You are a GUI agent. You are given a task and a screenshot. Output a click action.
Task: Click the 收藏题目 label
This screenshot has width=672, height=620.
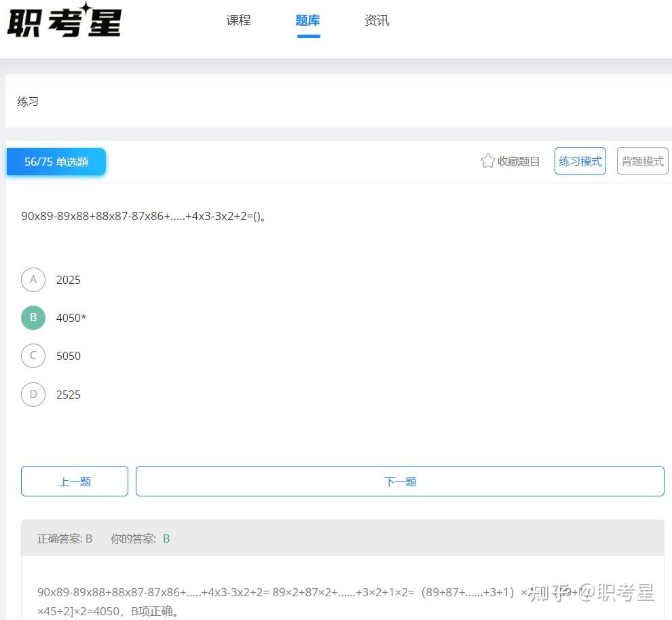click(519, 161)
